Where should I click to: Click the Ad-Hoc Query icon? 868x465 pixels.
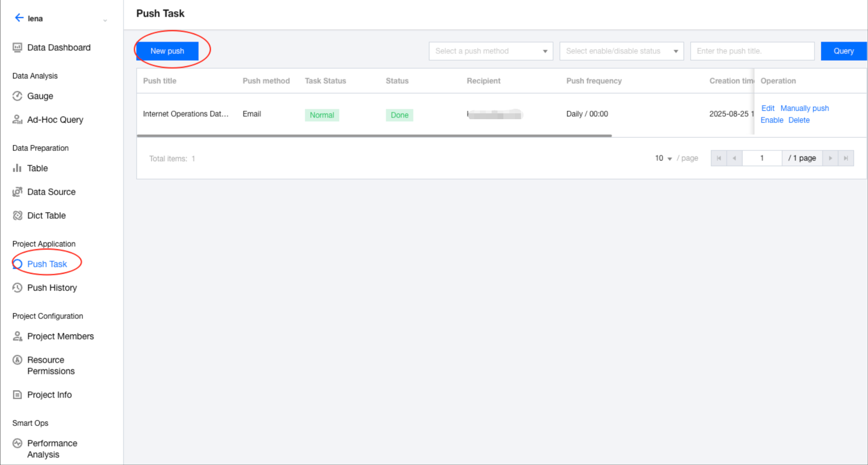[x=17, y=120]
